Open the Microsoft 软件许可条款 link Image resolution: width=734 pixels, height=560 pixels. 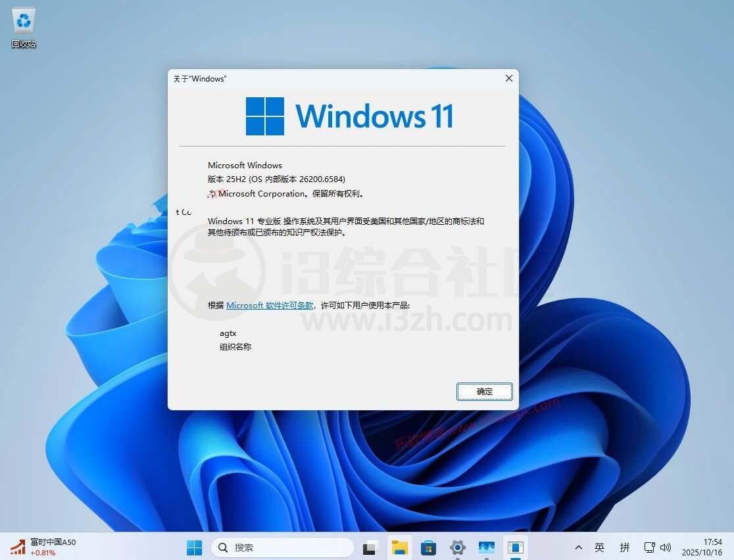270,306
